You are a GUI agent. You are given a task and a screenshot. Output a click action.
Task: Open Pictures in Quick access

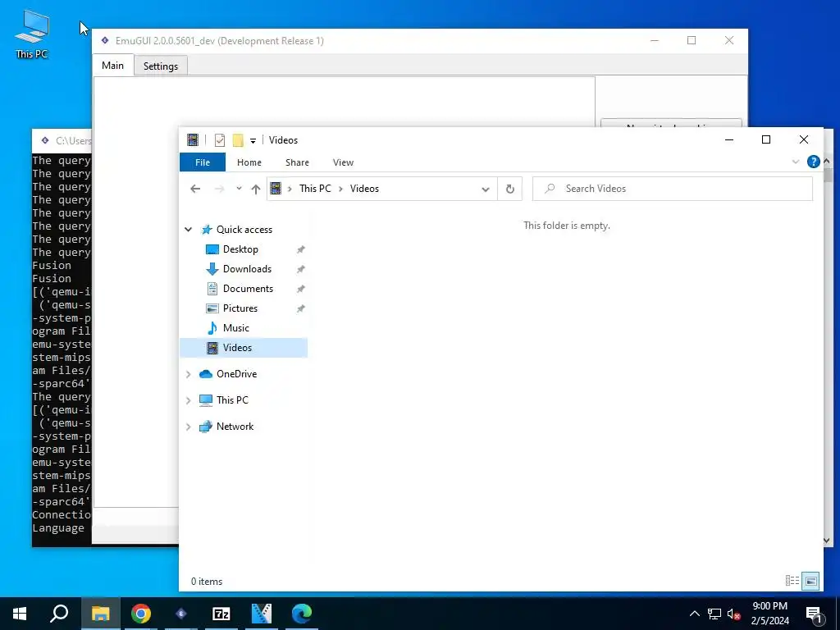point(240,308)
